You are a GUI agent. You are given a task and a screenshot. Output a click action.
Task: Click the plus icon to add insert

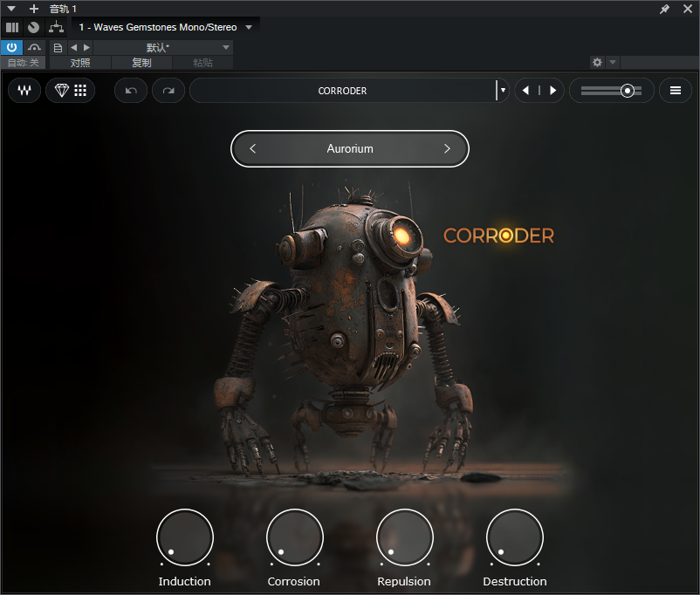point(34,9)
